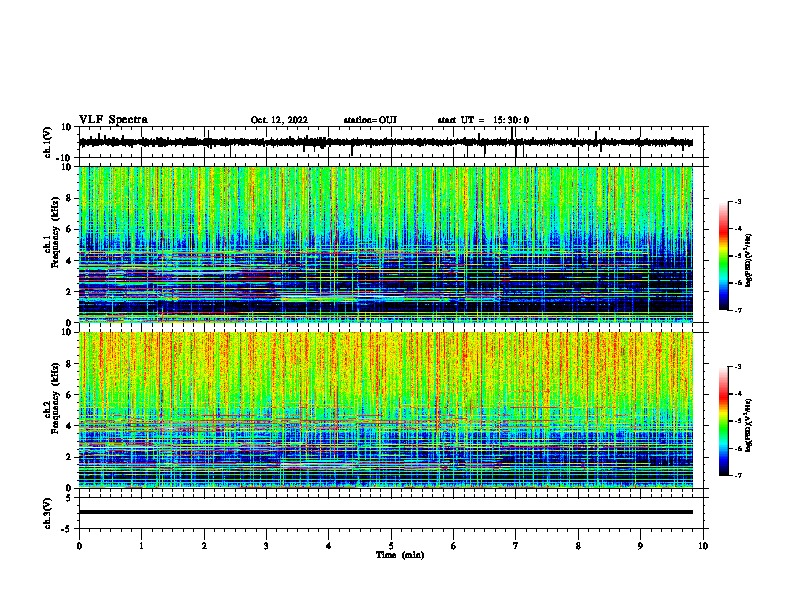Click the ch.1 voltage waveform trace
792x612 pixels.
[386, 142]
